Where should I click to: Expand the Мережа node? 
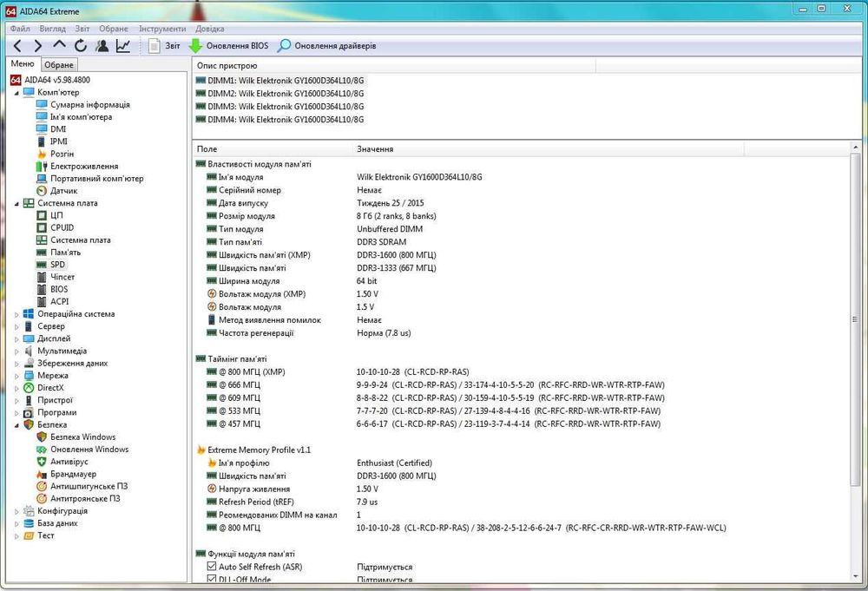click(16, 376)
